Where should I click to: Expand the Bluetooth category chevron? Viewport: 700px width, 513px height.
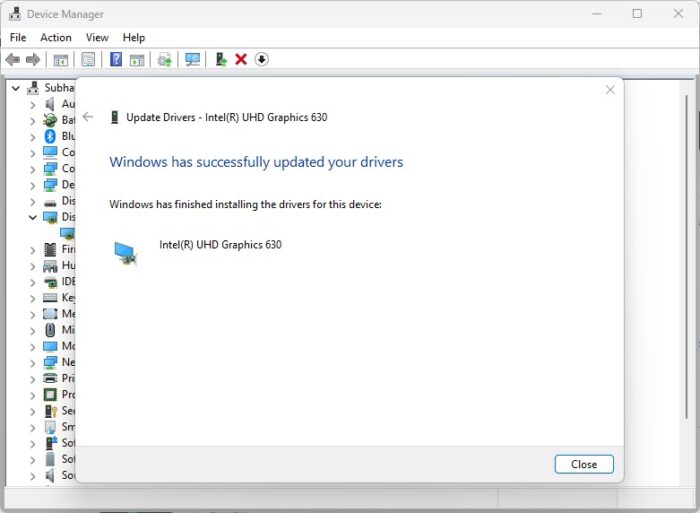[x=33, y=136]
